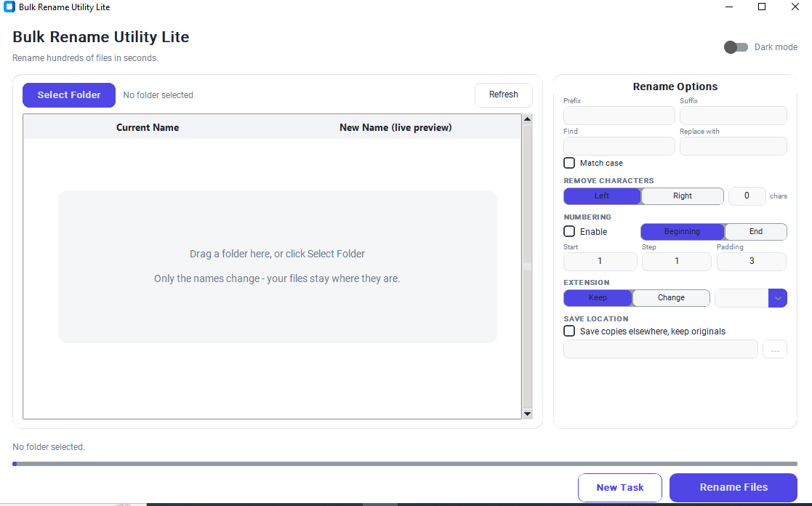The width and height of the screenshot is (812, 506).
Task: Choose Beginning numbering position
Action: pos(682,231)
